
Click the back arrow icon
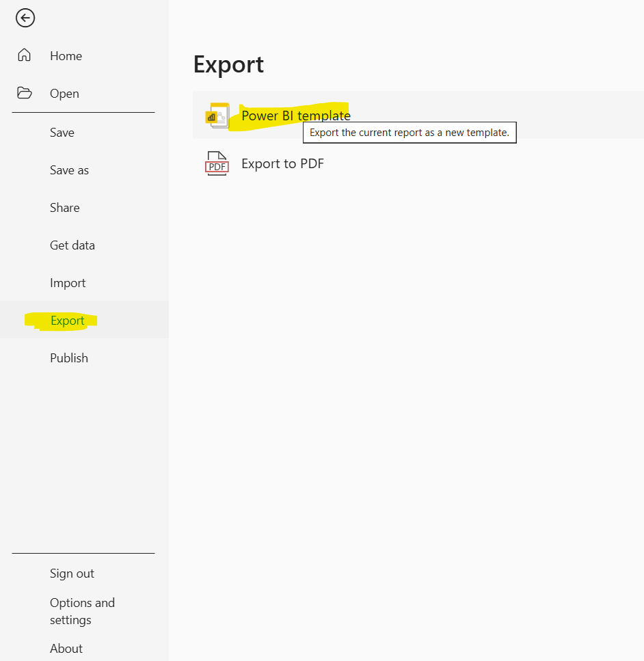click(x=25, y=18)
